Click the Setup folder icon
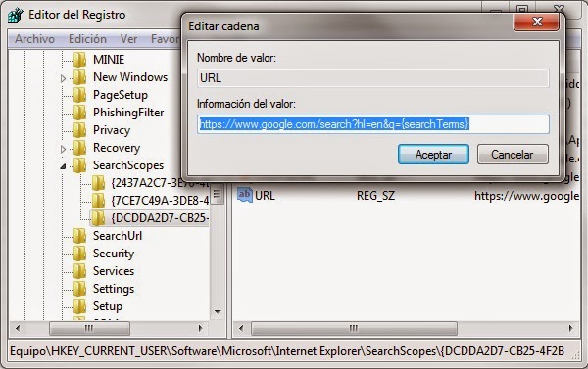Image resolution: width=588 pixels, height=369 pixels. tap(79, 306)
